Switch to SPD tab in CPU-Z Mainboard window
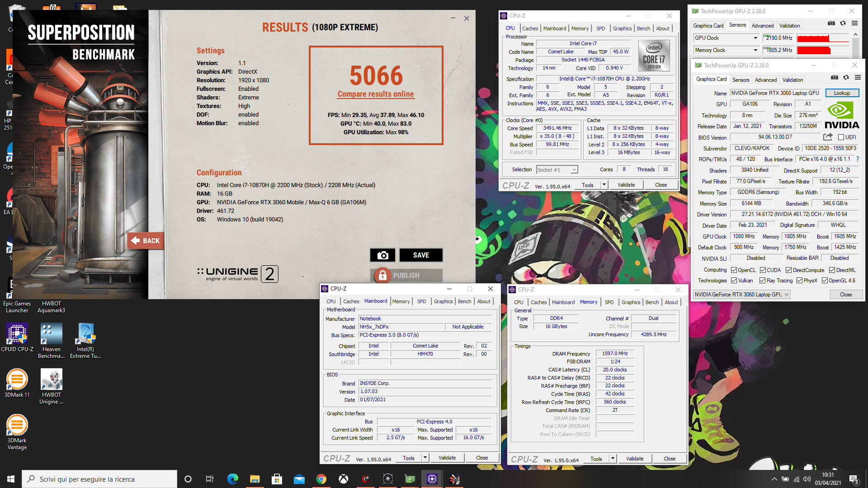This screenshot has width=868, height=488. coord(421,301)
